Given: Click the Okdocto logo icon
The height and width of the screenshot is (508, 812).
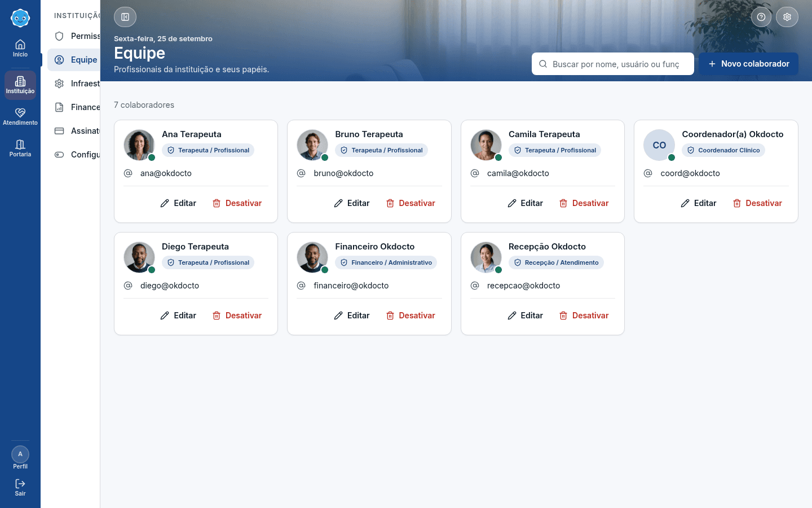Looking at the screenshot, I should coord(20,18).
